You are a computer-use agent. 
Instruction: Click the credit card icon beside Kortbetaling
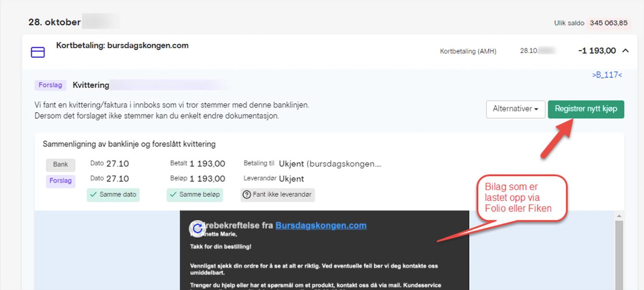tap(38, 51)
